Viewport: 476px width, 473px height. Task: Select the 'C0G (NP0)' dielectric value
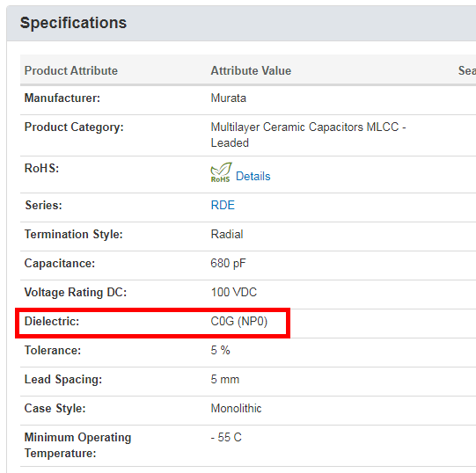[239, 322]
